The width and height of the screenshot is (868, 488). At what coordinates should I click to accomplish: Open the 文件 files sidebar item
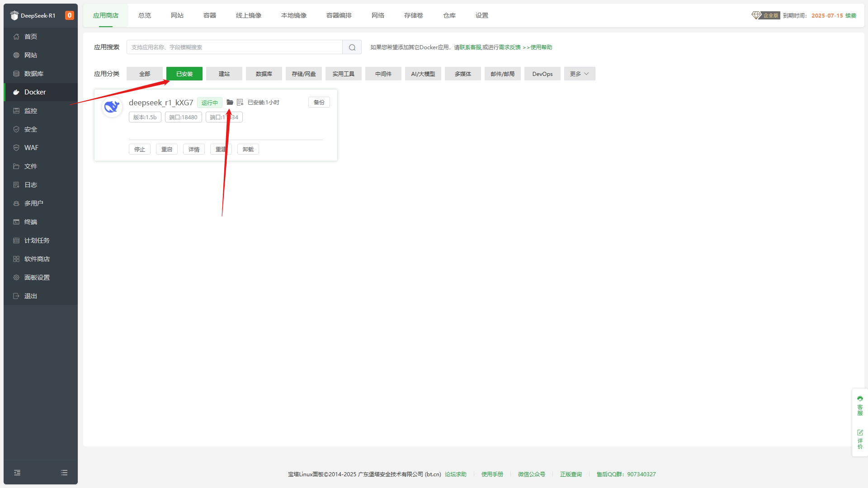click(41, 166)
